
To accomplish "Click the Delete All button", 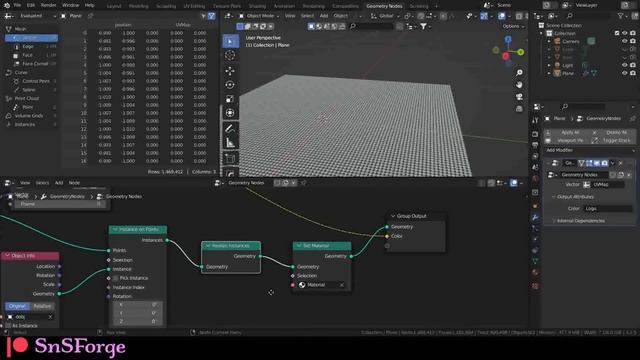I will click(x=613, y=133).
